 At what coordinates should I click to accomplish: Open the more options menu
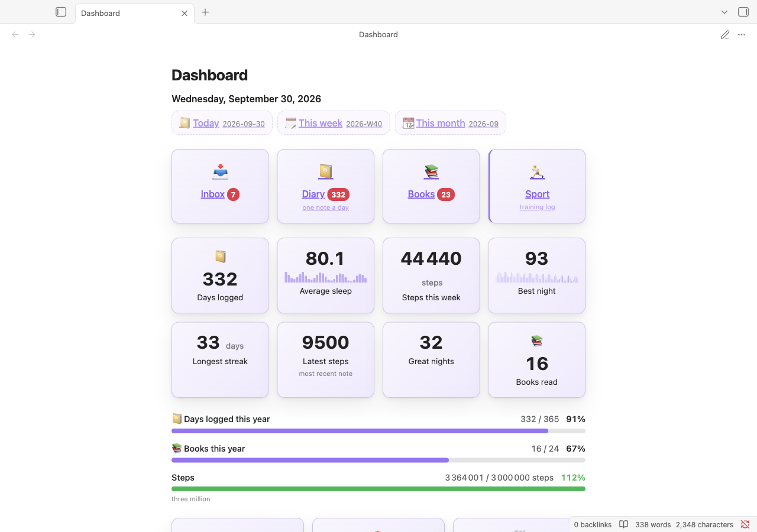point(742,35)
